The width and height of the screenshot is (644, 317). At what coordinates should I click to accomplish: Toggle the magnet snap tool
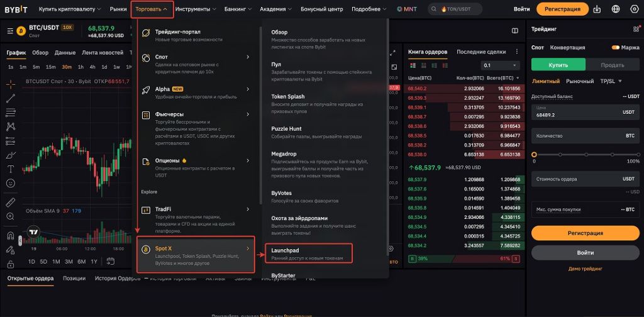pos(11,236)
